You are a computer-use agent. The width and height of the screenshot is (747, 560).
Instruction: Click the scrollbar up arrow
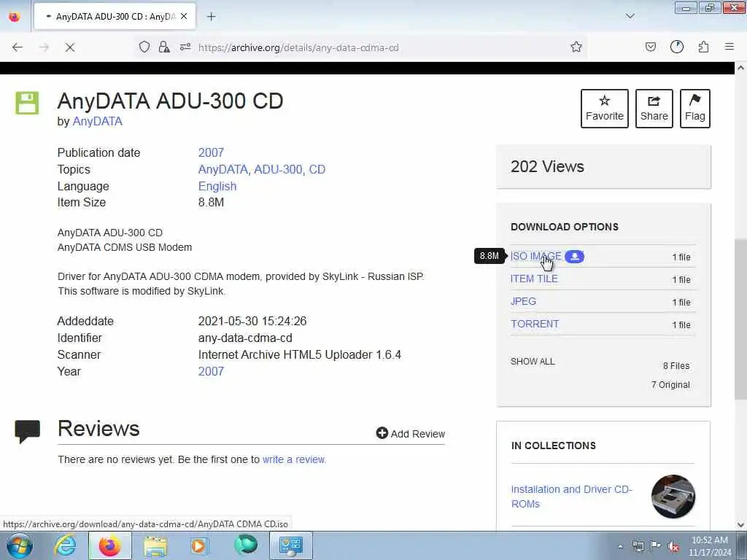(x=740, y=68)
